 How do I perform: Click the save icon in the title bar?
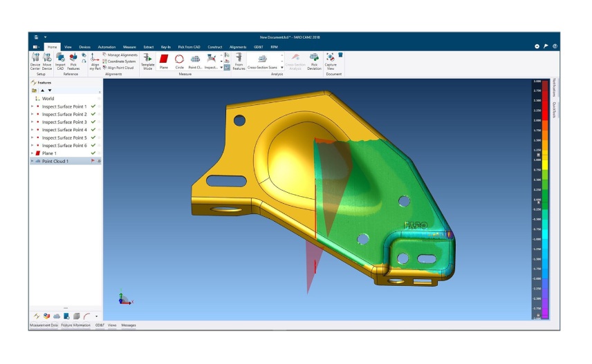click(36, 37)
